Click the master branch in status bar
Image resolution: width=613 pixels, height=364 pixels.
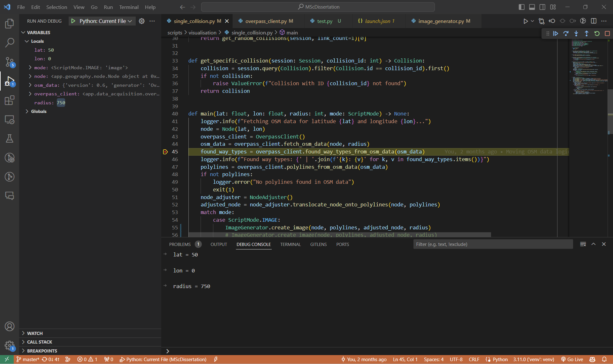(28, 360)
